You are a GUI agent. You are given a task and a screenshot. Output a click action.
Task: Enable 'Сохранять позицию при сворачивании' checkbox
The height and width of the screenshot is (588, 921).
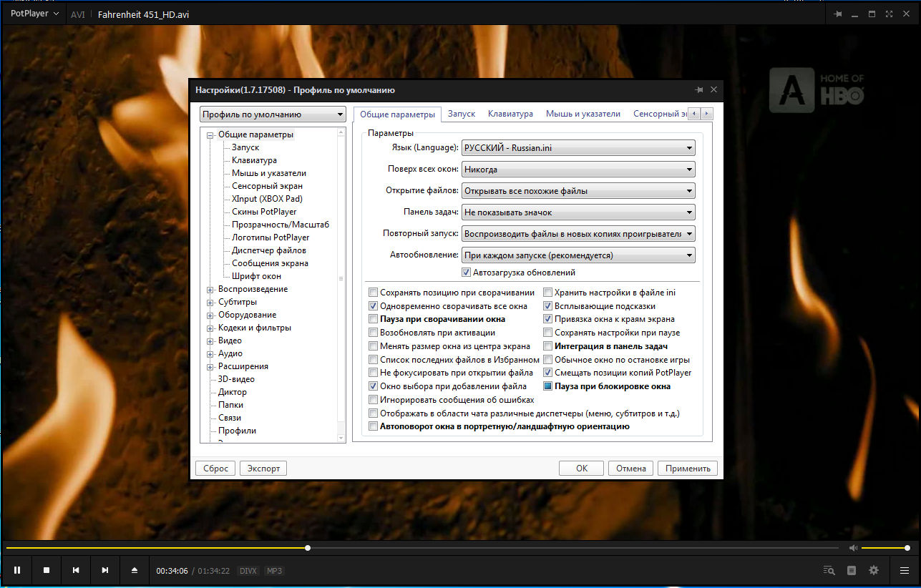pyautogui.click(x=373, y=293)
